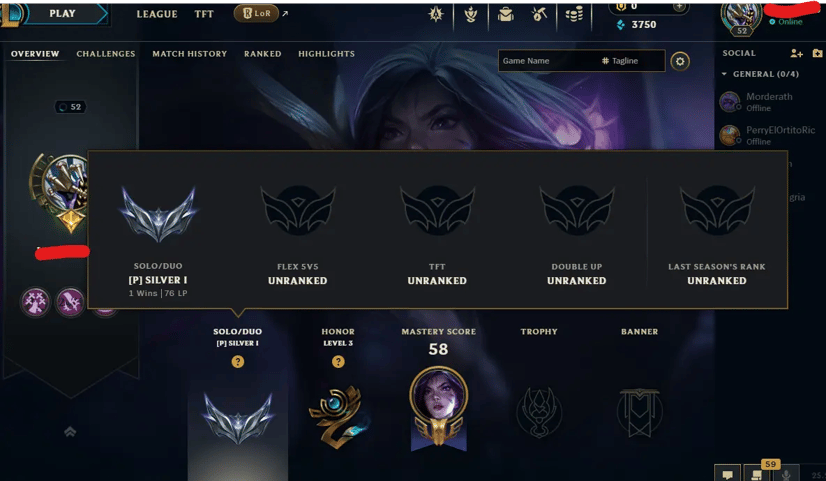826x481 pixels.
Task: Click the PLAY button
Action: 62,14
